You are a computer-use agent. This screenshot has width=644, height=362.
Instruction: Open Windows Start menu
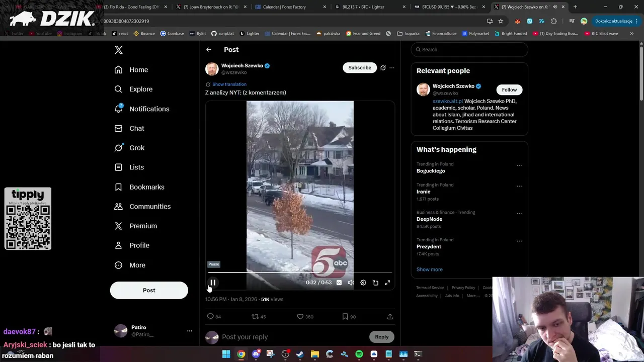(x=226, y=354)
